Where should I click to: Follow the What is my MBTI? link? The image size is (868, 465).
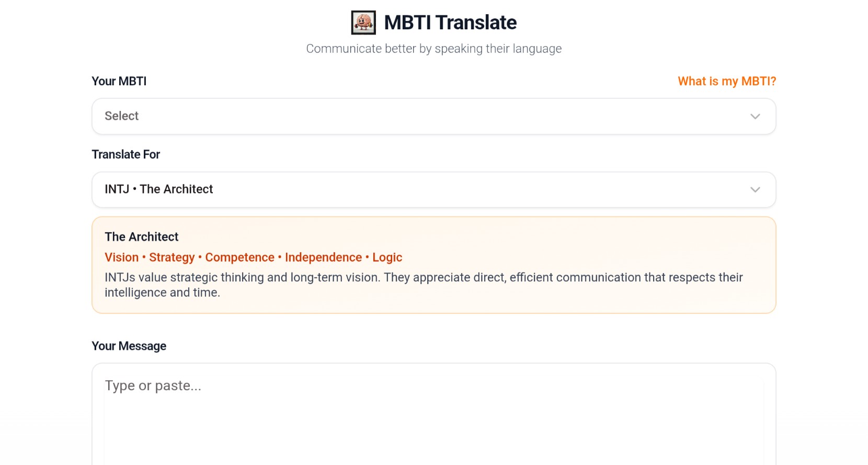click(x=727, y=81)
